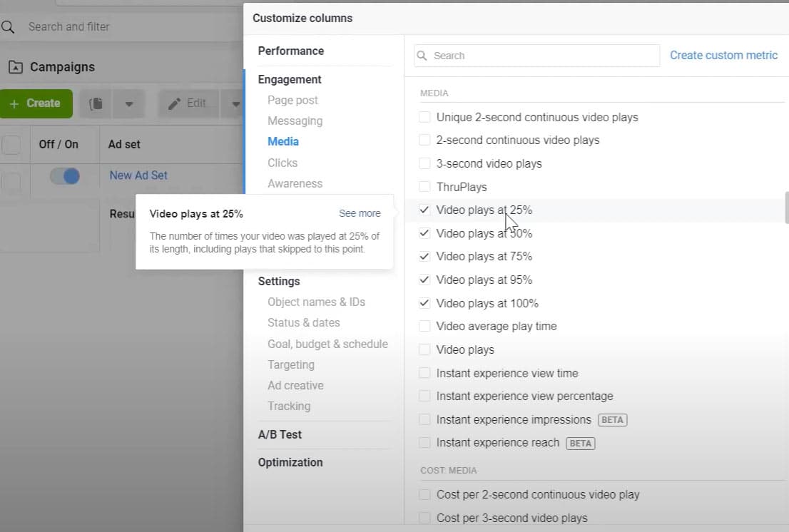789x532 pixels.
Task: Check Video average play time
Action: (x=424, y=326)
